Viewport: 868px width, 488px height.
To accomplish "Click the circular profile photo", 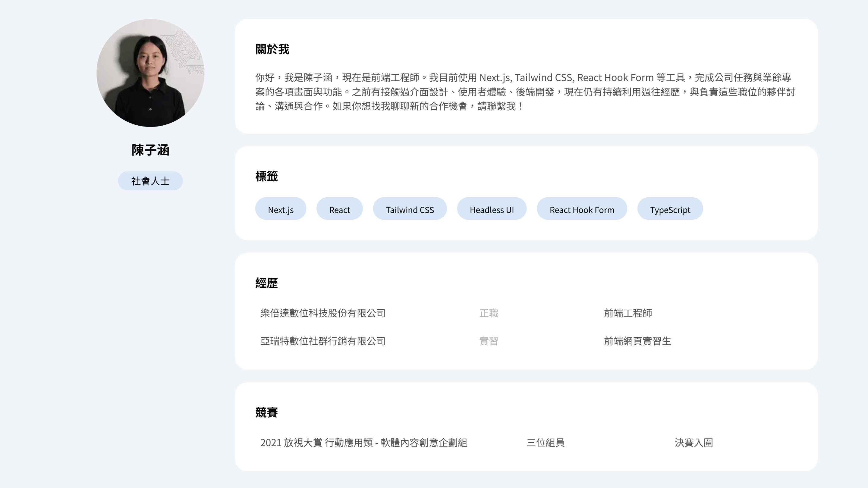I will click(150, 73).
